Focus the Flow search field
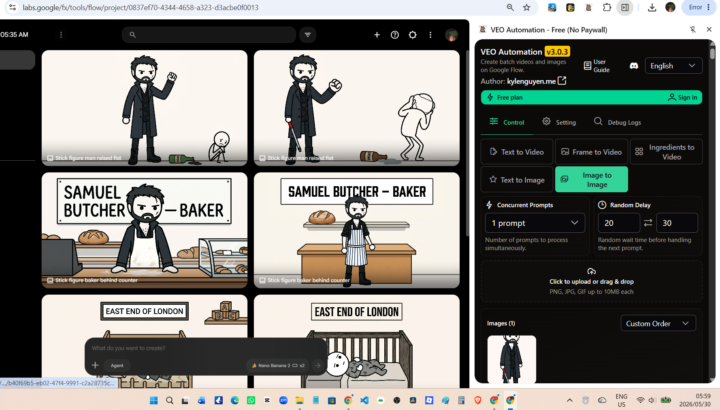 point(209,35)
